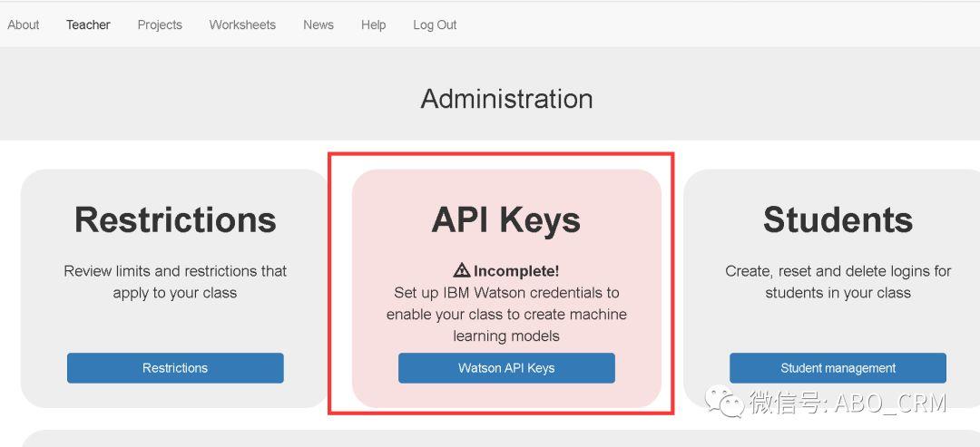
Task: Click the blue Restrictions button
Action: [x=175, y=368]
